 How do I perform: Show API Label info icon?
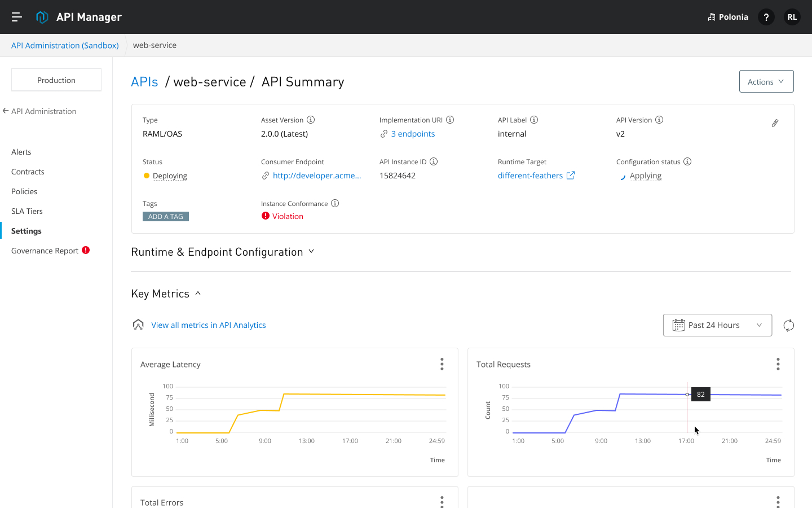point(534,120)
